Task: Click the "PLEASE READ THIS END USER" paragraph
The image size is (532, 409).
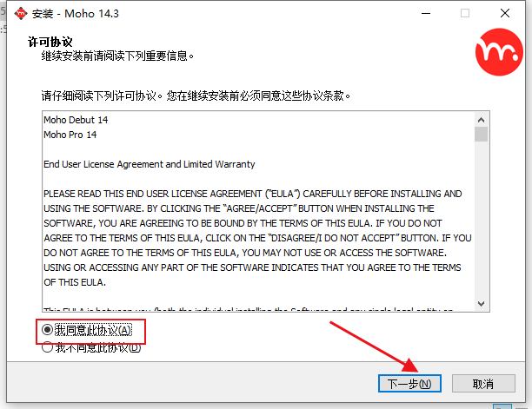Action: coord(257,238)
